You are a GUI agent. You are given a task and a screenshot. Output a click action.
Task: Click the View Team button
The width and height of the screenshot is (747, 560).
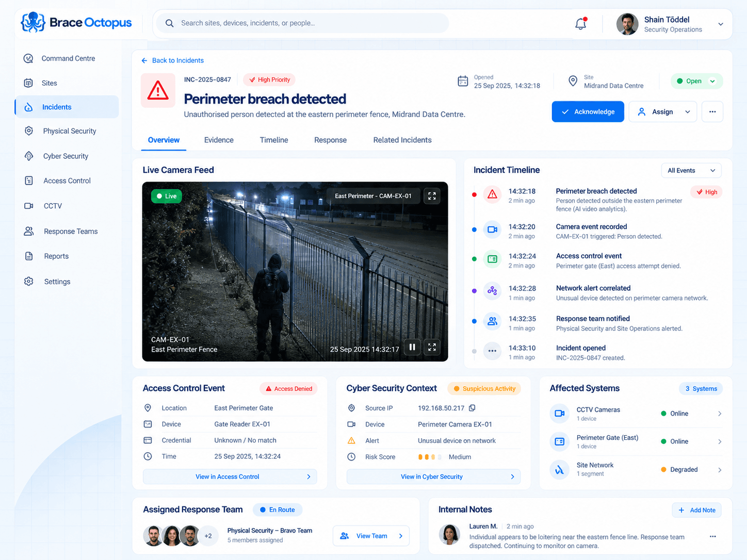[371, 536]
